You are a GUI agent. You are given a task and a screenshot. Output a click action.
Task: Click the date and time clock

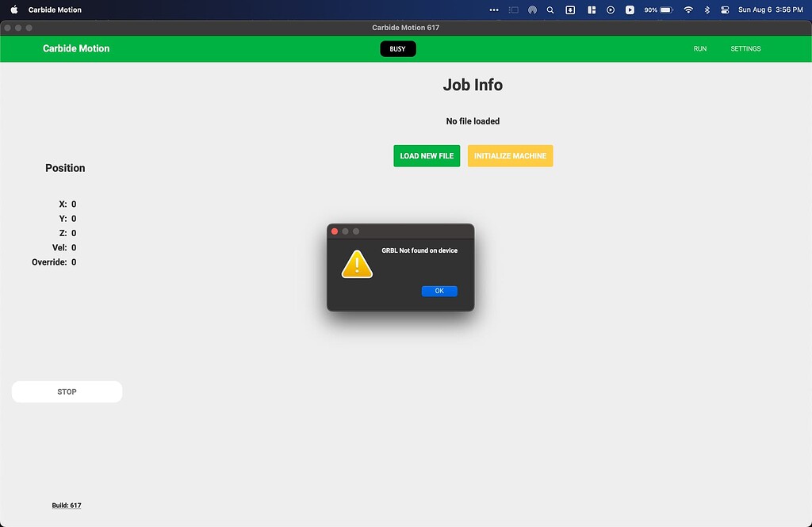[771, 10]
